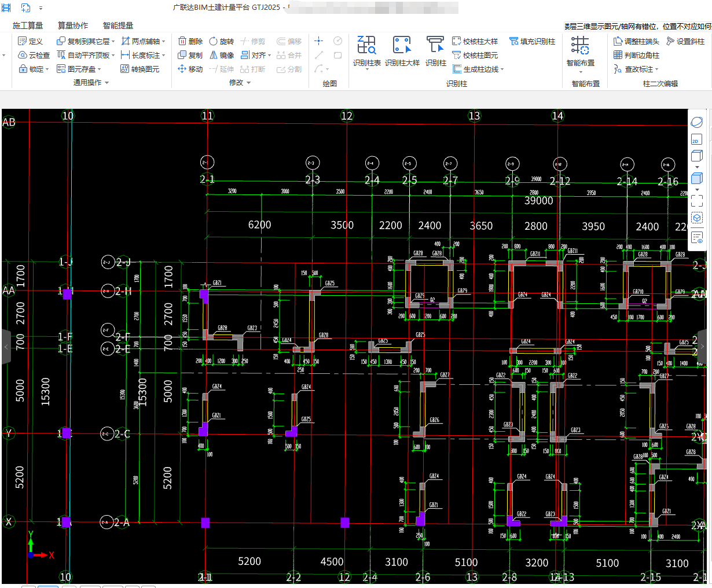Open 锁定 lock dropdown

pos(47,69)
